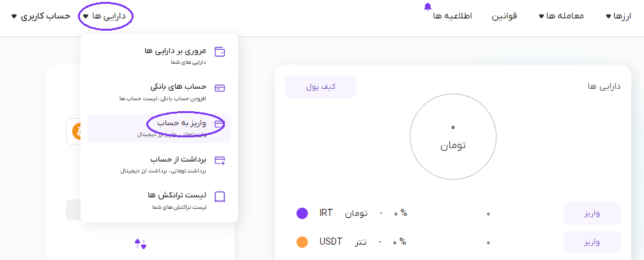Click the کیف پول button

click(x=320, y=87)
